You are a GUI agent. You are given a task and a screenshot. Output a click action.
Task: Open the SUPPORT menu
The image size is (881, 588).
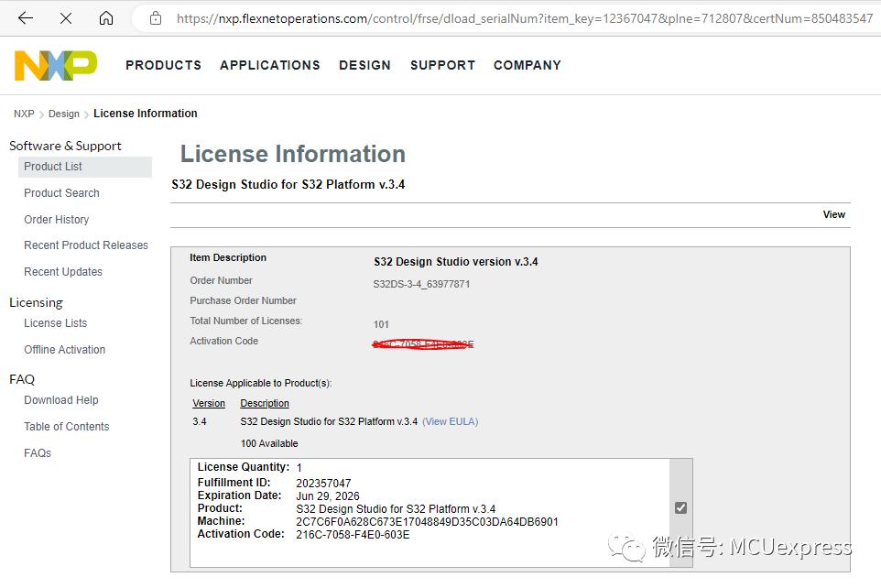pyautogui.click(x=442, y=65)
